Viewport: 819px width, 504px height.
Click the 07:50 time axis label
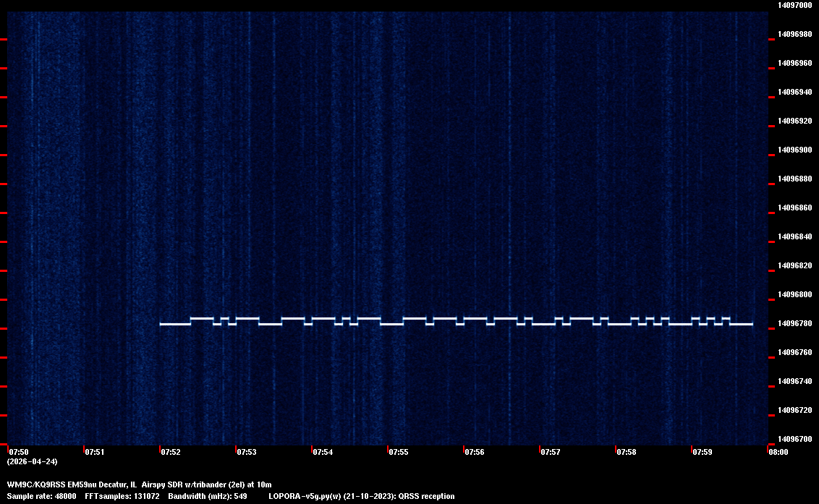pyautogui.click(x=19, y=452)
